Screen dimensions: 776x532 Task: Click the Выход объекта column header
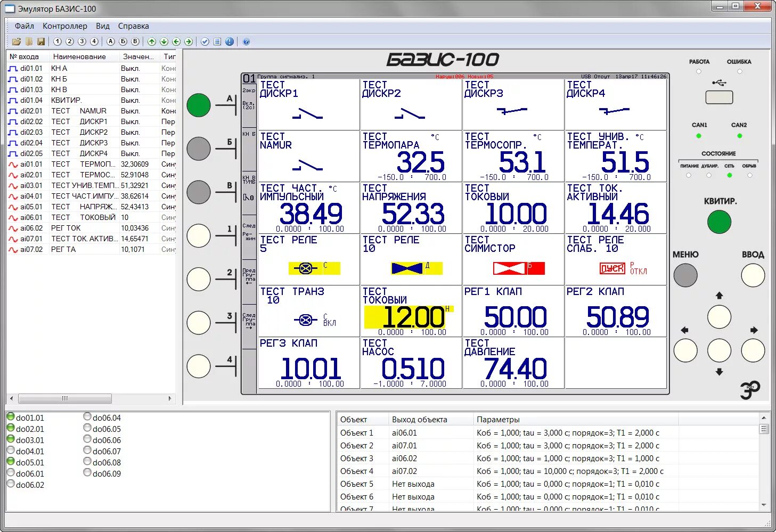coord(430,420)
